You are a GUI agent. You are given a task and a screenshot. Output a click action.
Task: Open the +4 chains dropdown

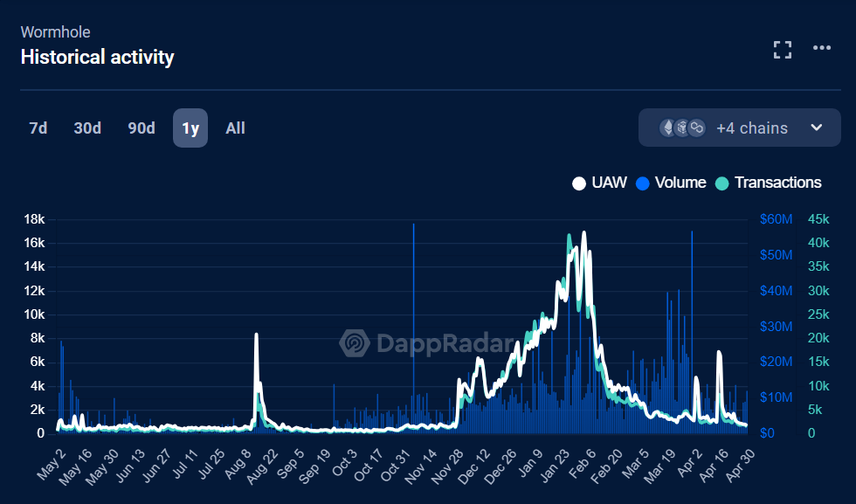coord(751,128)
